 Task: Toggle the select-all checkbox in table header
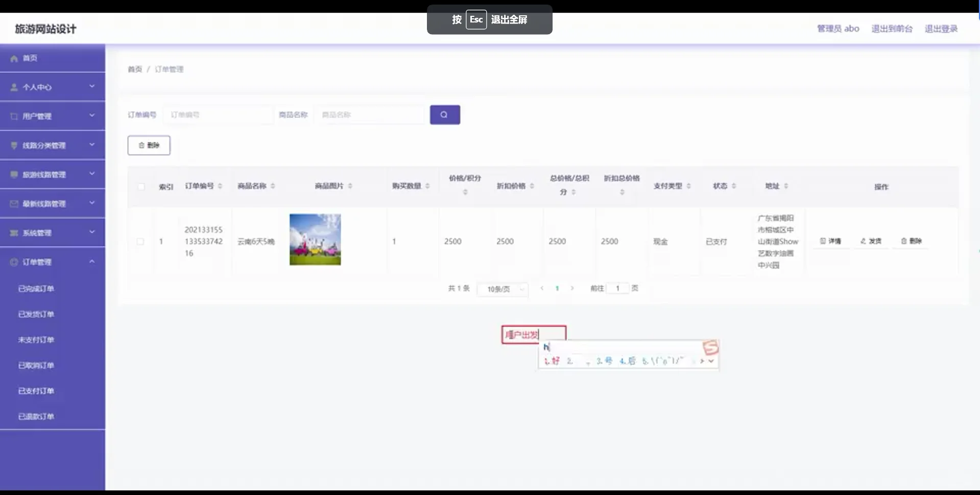pyautogui.click(x=141, y=187)
